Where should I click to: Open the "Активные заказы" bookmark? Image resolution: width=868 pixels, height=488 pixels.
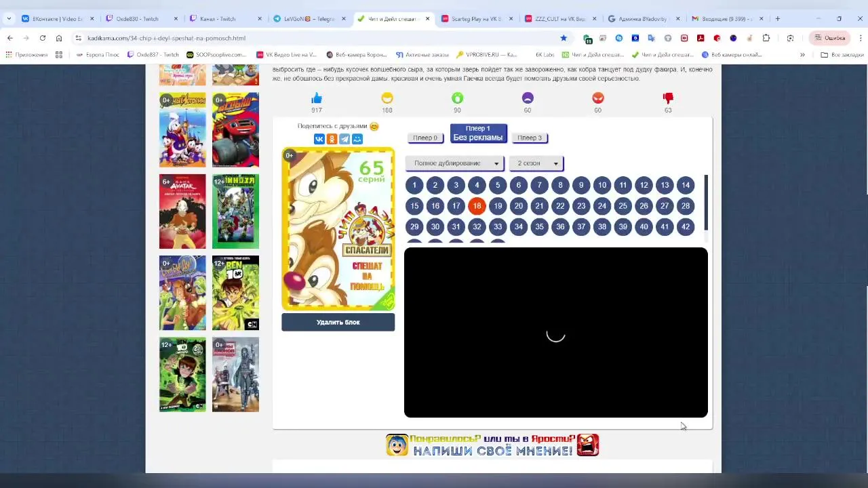tap(422, 55)
